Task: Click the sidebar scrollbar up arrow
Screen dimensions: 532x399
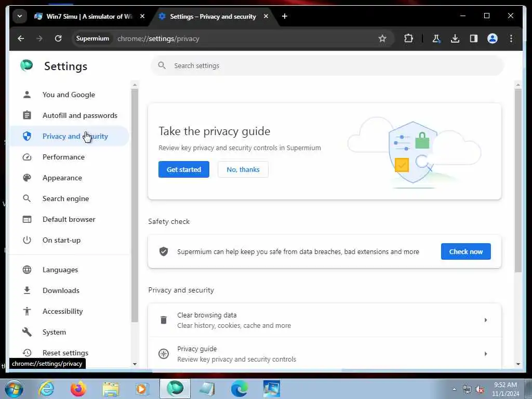Action: point(135,85)
